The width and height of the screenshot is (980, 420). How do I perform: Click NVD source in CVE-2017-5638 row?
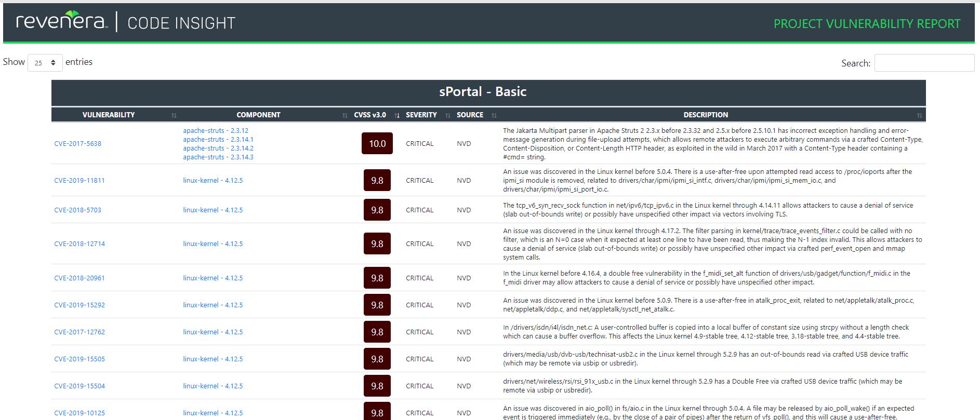coord(464,144)
